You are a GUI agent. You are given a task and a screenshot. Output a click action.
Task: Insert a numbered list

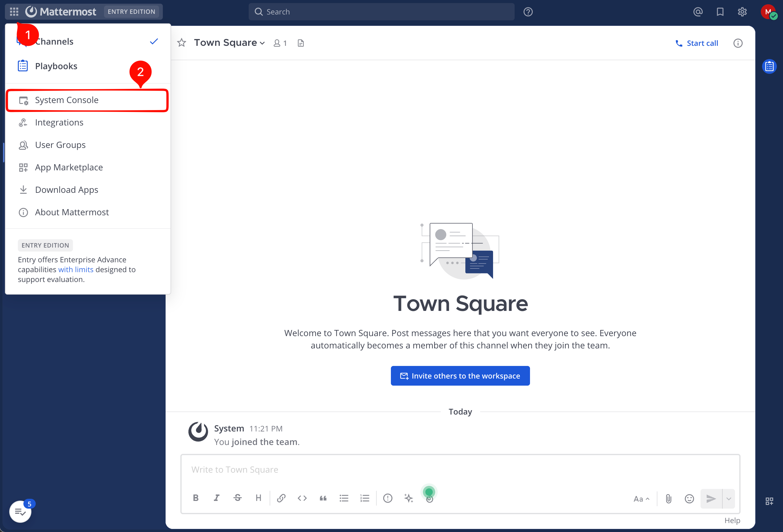tap(365, 498)
